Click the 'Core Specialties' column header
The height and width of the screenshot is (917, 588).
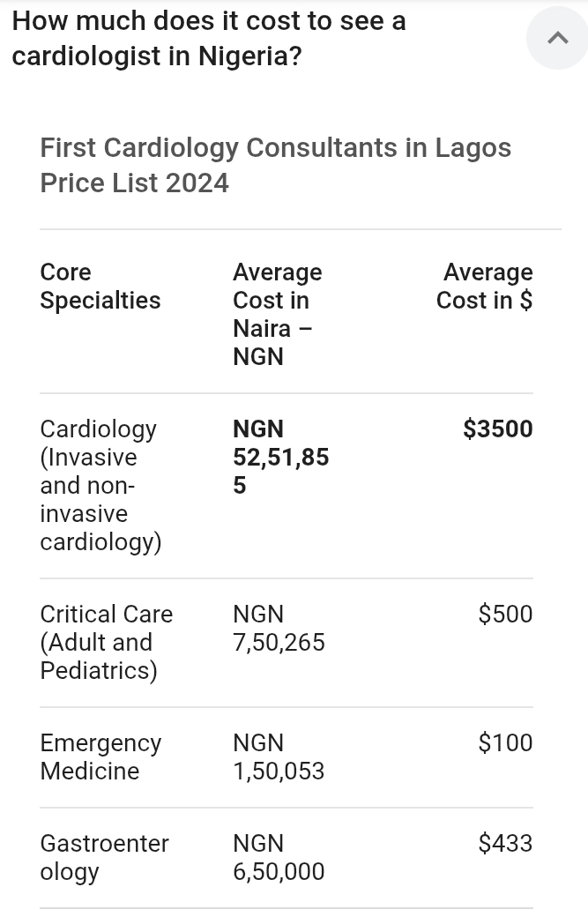(x=100, y=286)
